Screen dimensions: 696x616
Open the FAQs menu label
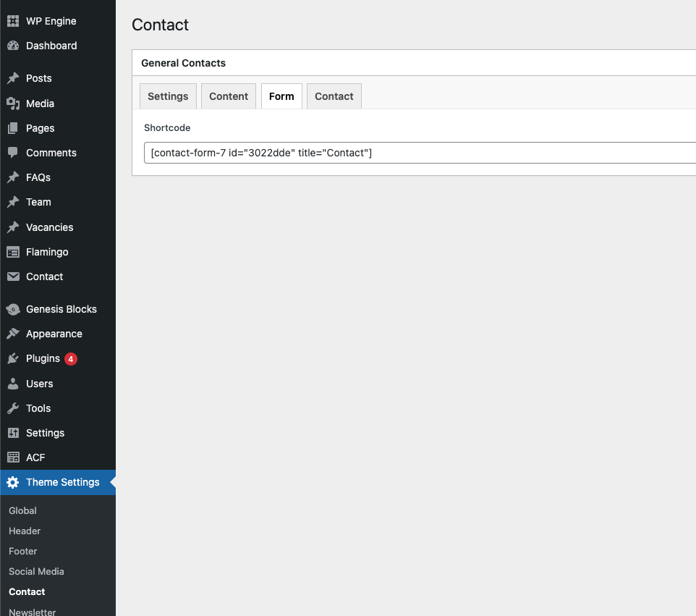[x=38, y=177]
